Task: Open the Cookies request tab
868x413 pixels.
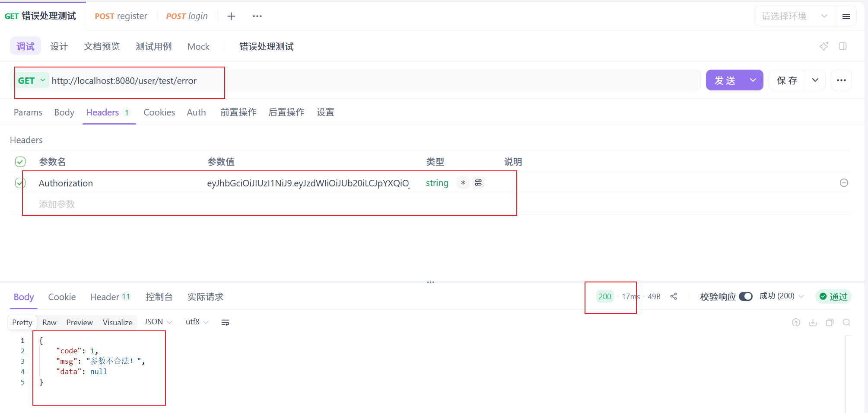Action: [159, 112]
